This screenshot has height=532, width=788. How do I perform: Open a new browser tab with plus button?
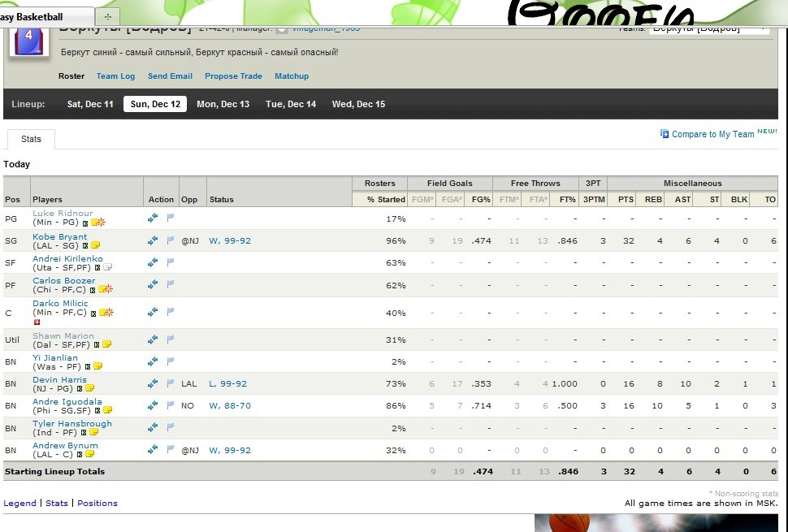108,16
